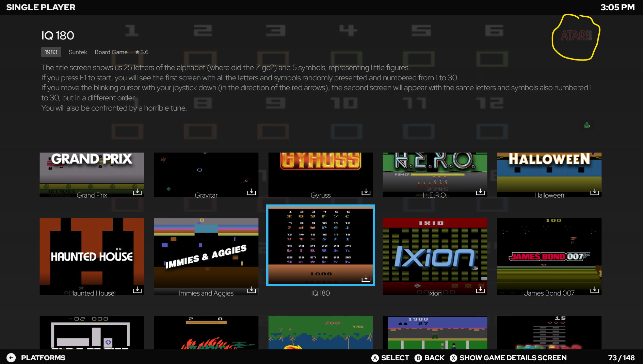
Task: Go back to Platforms
Action: [43, 358]
